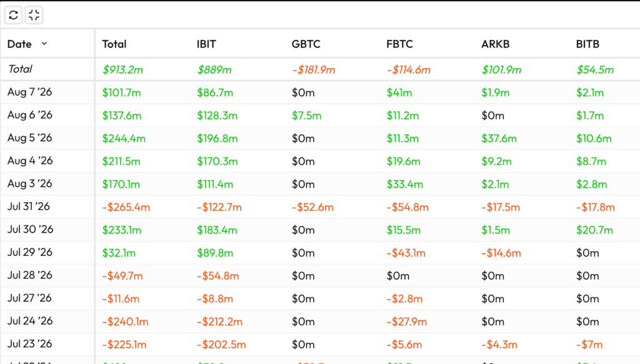Select the Total column header
The image size is (640, 364).
114,44
